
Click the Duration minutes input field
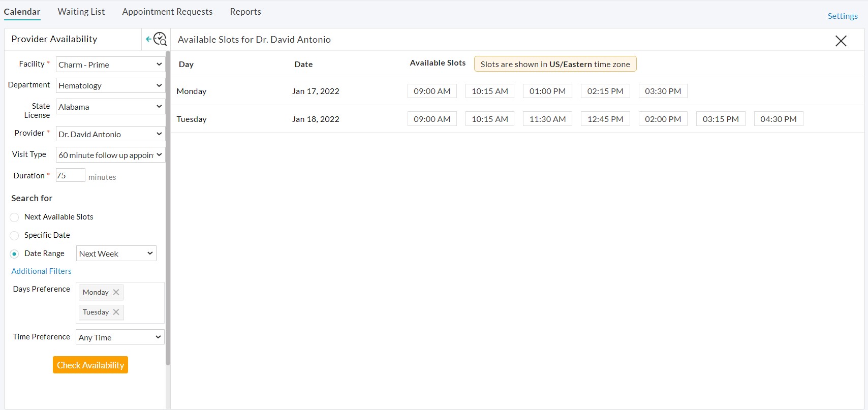click(70, 176)
